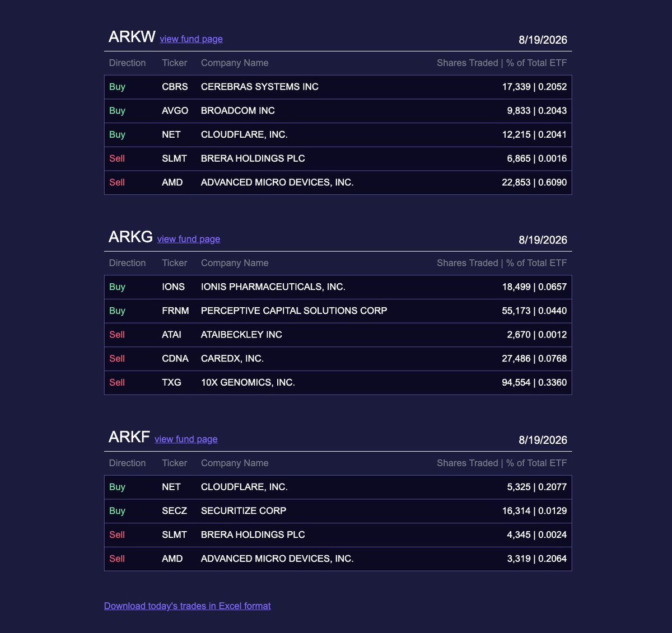Open the ARKF view fund page link
Viewport: 672px width, 633px height.
click(186, 439)
